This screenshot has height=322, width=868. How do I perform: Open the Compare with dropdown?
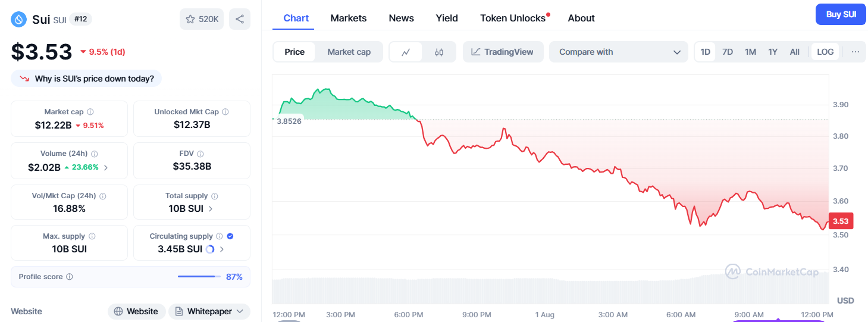619,52
